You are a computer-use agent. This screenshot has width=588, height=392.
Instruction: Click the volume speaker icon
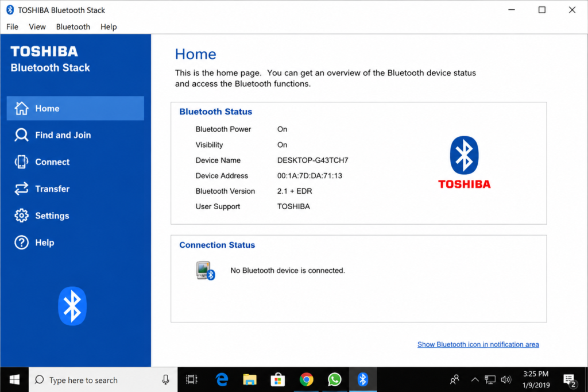(x=506, y=379)
